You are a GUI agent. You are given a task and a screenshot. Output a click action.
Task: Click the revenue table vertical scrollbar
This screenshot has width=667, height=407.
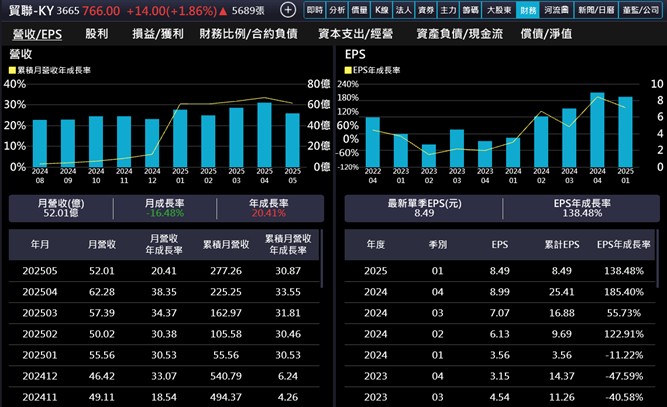[322, 259]
